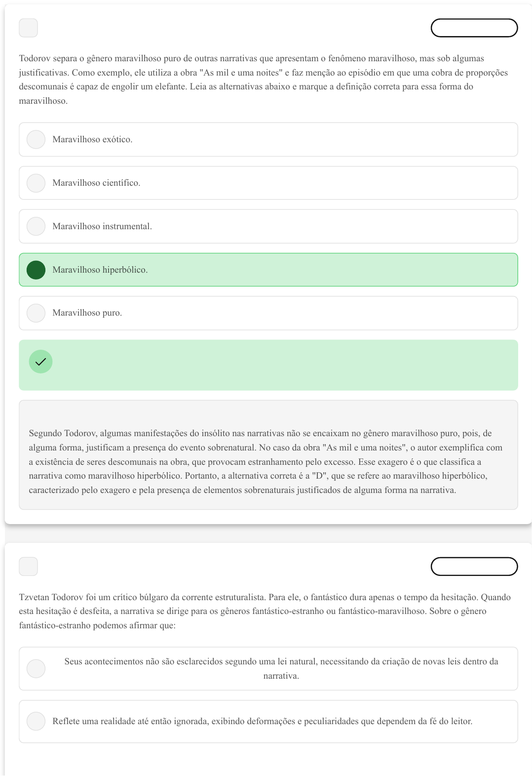Click the 'Maravilhoso exótico.' answer label text

tap(92, 140)
